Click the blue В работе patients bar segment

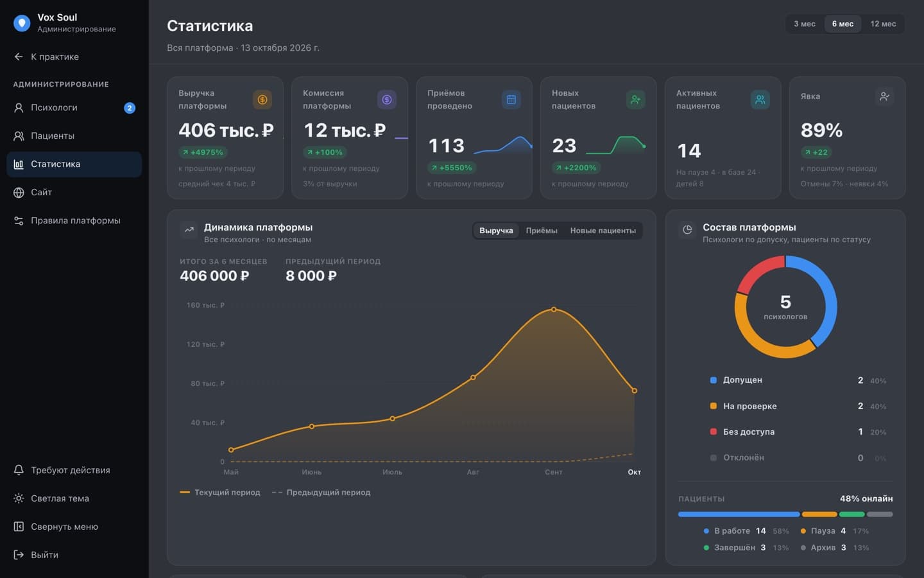739,514
